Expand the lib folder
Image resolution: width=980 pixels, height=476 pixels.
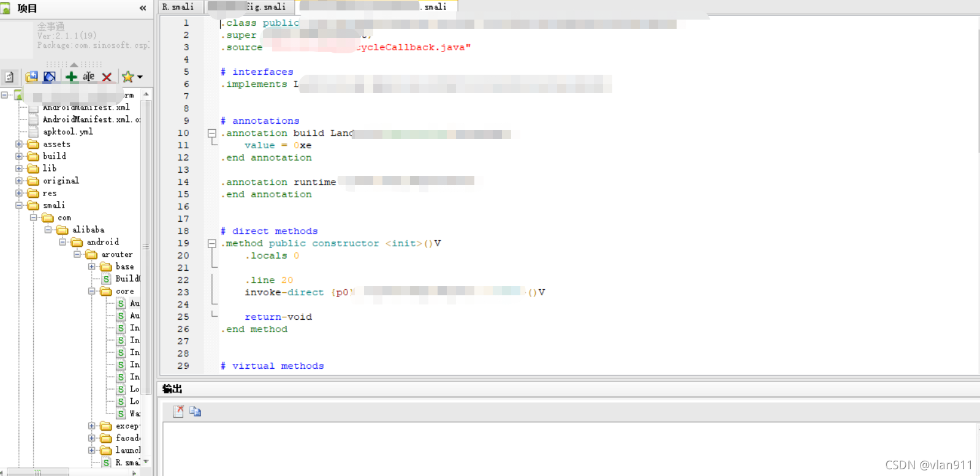[x=19, y=168]
